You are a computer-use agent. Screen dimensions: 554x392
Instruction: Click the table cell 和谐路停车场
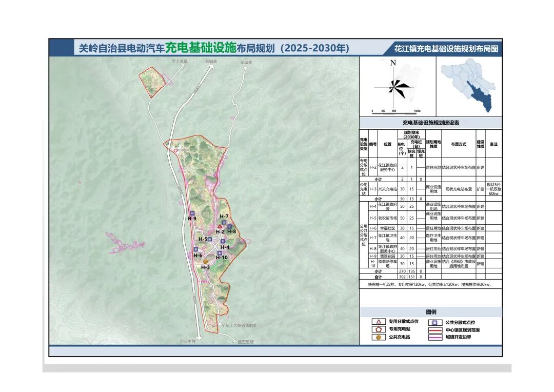click(x=388, y=264)
